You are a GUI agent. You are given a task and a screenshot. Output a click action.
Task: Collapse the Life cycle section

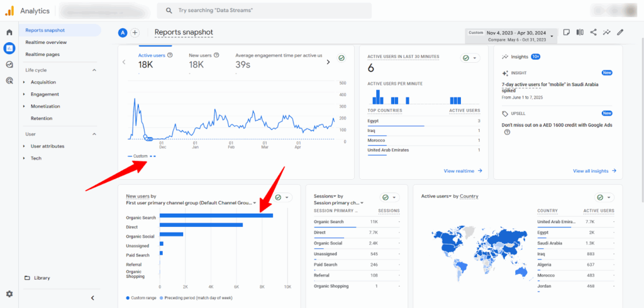(94, 70)
